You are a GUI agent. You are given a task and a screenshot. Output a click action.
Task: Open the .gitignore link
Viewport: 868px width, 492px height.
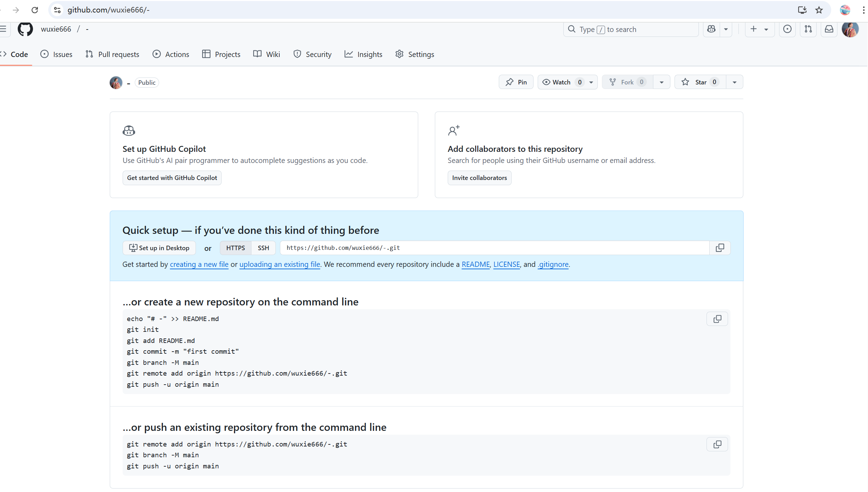(553, 264)
